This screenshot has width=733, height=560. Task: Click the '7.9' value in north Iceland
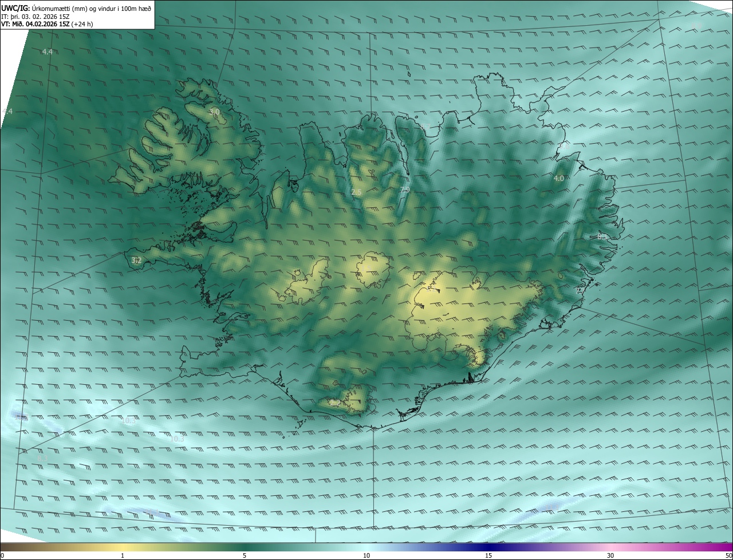coord(405,190)
